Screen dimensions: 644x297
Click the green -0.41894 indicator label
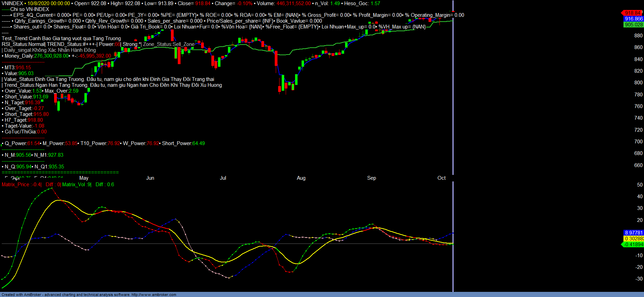[633, 245]
